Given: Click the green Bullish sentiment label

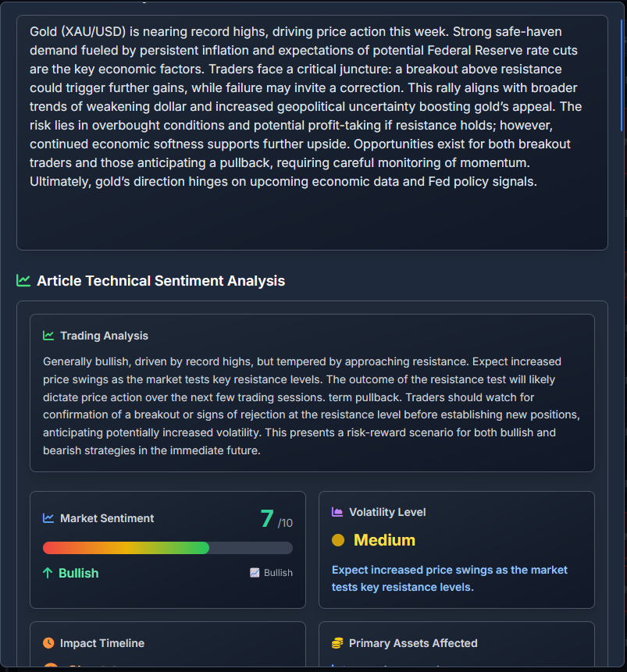Looking at the screenshot, I should pyautogui.click(x=79, y=573).
